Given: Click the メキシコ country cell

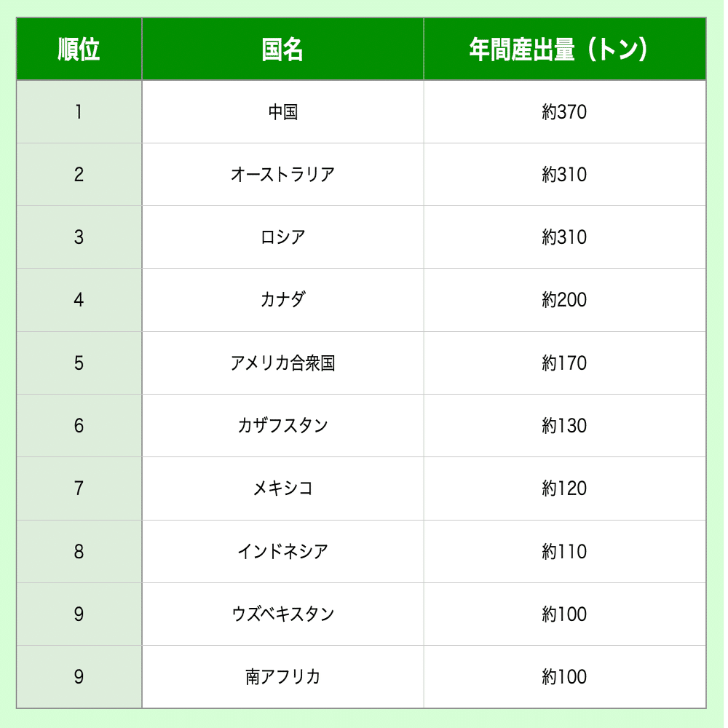Looking at the screenshot, I should pos(282,488).
